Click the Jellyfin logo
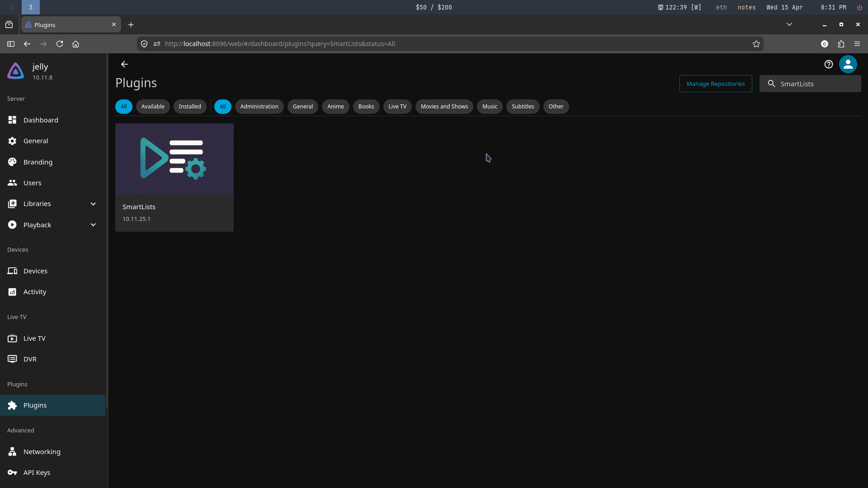The height and width of the screenshot is (488, 868). tap(16, 71)
